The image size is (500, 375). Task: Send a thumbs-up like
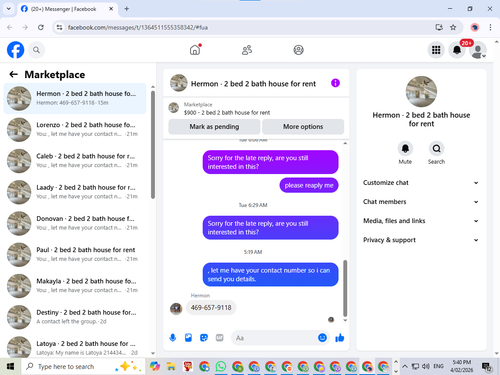click(340, 338)
